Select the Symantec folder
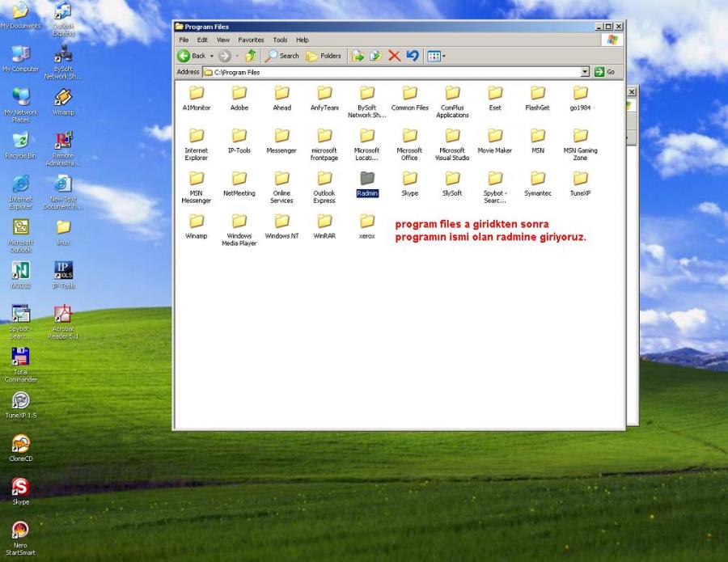Viewport: 728px width, 562px height. click(538, 184)
